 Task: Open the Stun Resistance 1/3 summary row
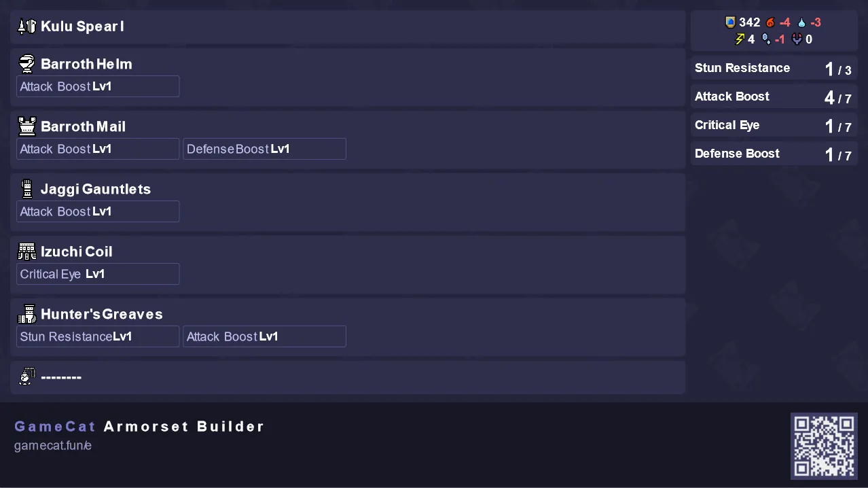pyautogui.click(x=774, y=68)
